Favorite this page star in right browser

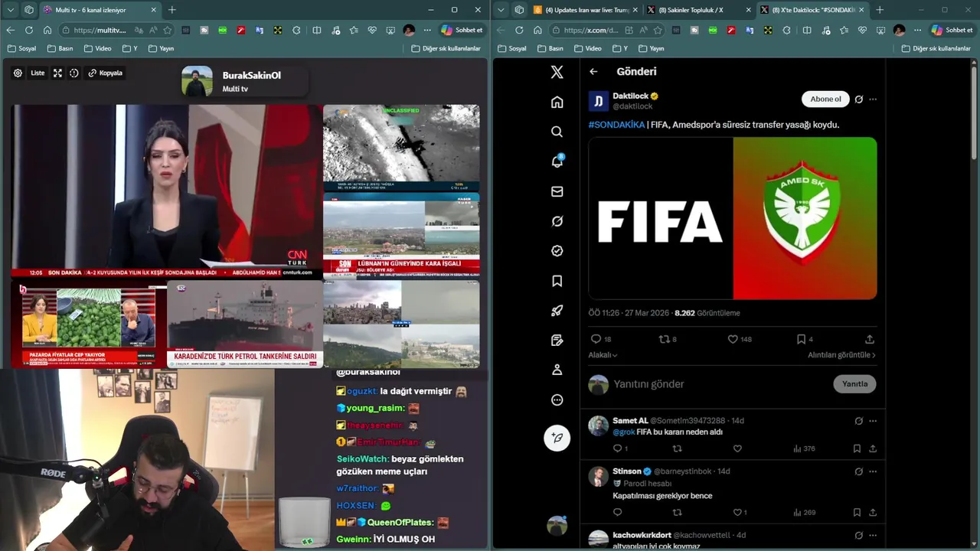(x=657, y=30)
